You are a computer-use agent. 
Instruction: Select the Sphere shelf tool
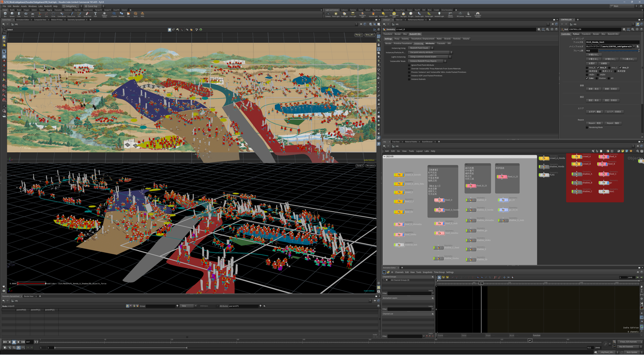(x=12, y=14)
